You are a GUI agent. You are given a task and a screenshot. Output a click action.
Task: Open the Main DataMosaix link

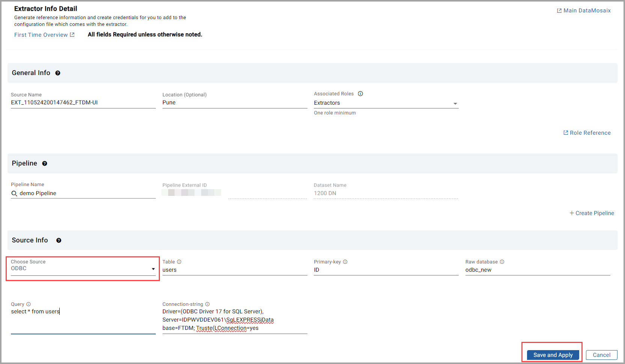(584, 11)
